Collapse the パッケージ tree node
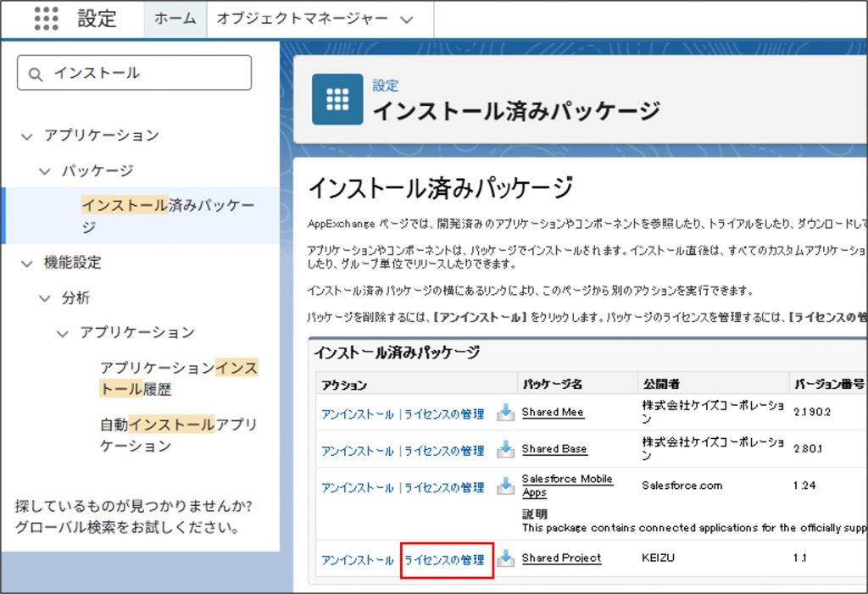868x594 pixels. tap(44, 171)
